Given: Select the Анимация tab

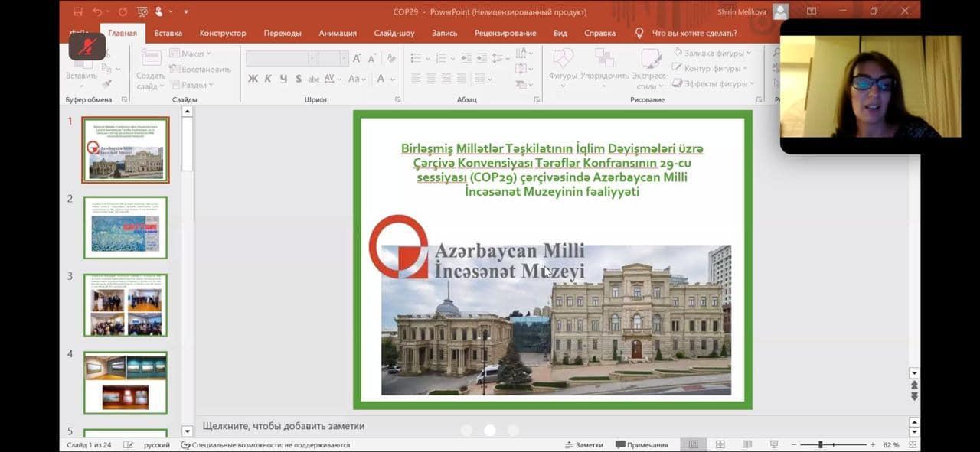Looking at the screenshot, I should [x=338, y=34].
